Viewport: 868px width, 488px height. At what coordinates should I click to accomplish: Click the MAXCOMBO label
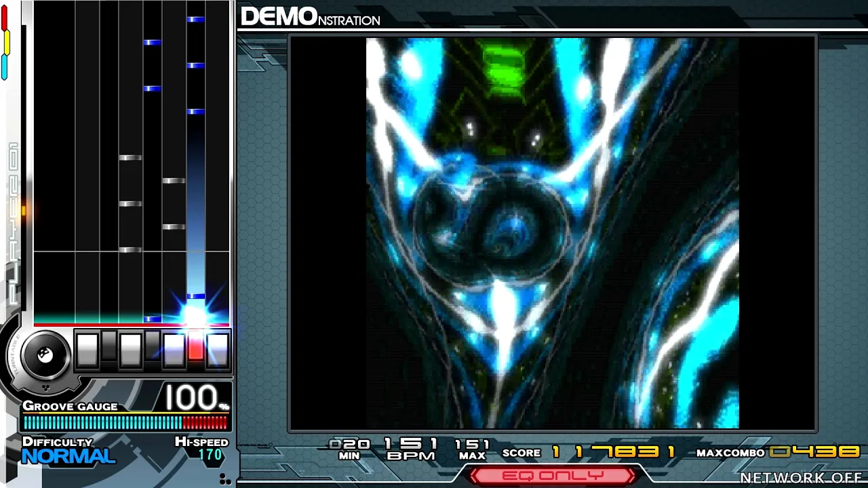(730, 453)
